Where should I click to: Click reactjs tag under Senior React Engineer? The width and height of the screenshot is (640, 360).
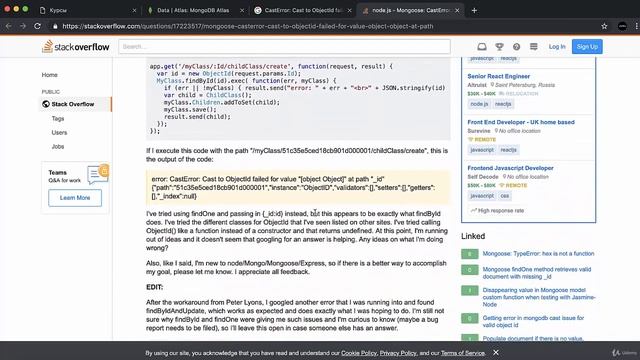point(503,104)
